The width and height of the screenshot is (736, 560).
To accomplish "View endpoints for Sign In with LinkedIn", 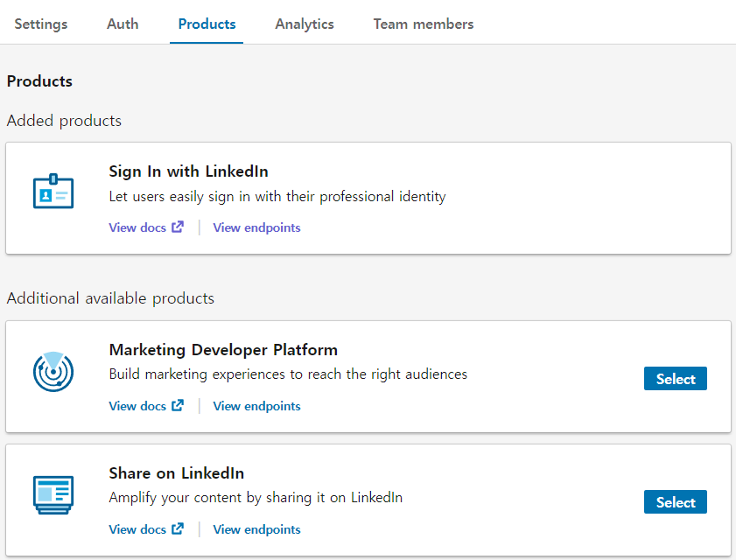I will 256,227.
